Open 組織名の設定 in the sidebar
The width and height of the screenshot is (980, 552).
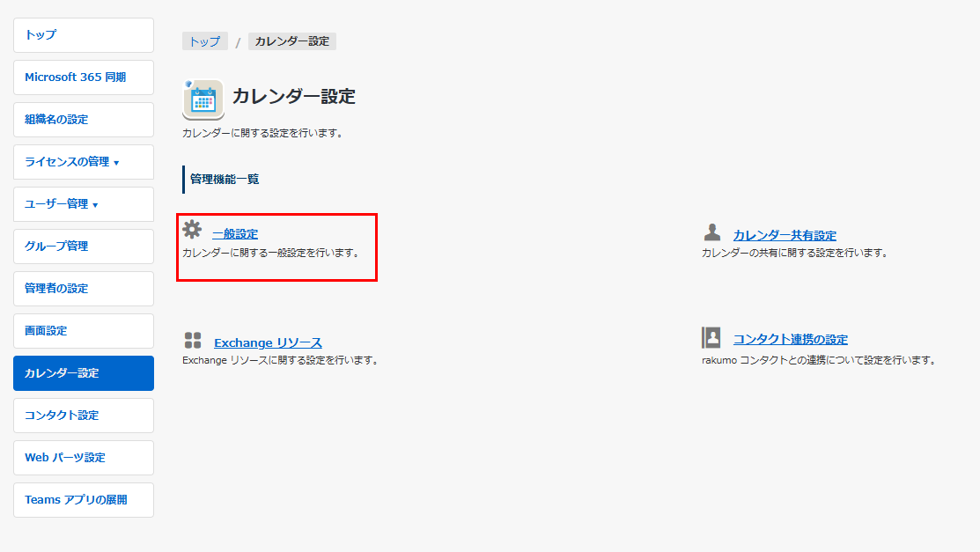[x=84, y=120]
